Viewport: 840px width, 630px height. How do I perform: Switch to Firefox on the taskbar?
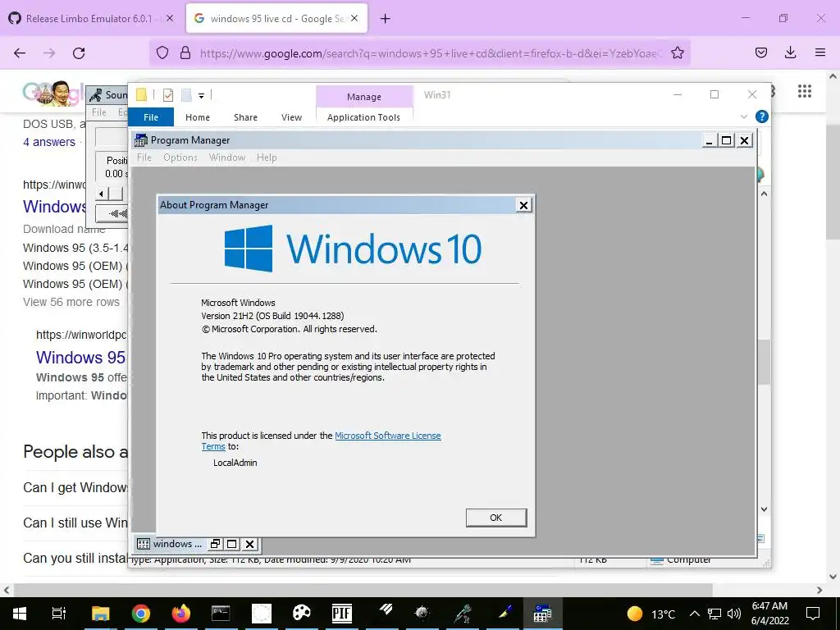181,614
